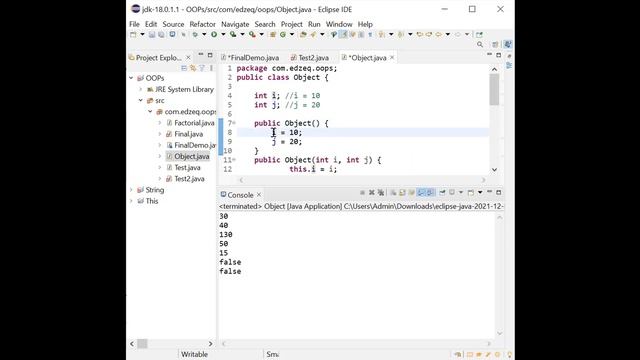Collapse the Object() constructor fold at line 7
The height and width of the screenshot is (360, 640).
(x=234, y=123)
